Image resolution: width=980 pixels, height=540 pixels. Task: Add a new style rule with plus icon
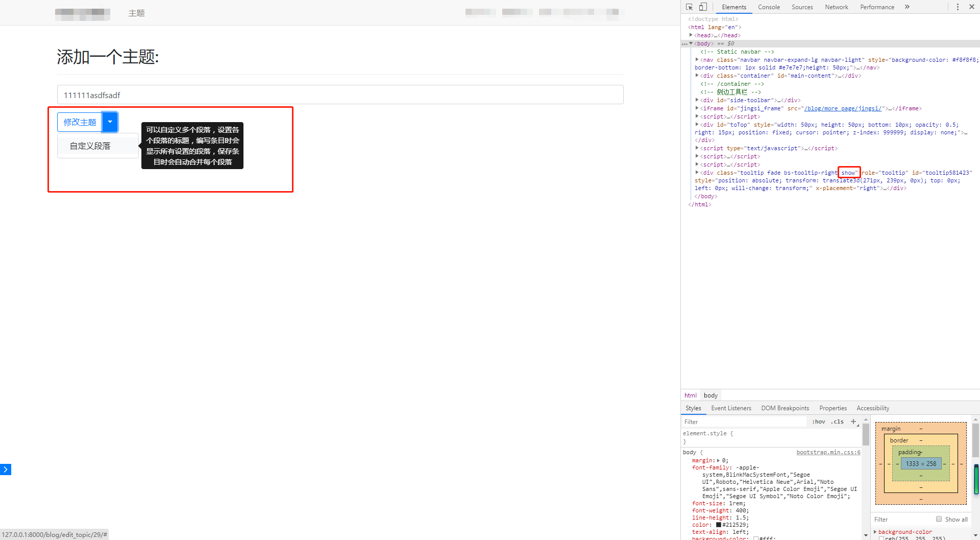(x=853, y=421)
